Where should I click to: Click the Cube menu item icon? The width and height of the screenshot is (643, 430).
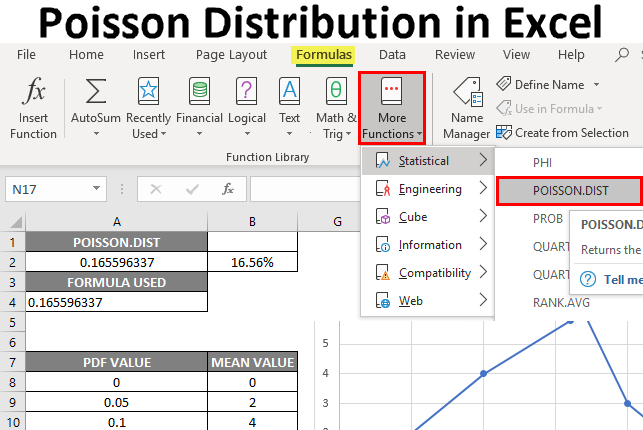[383, 216]
